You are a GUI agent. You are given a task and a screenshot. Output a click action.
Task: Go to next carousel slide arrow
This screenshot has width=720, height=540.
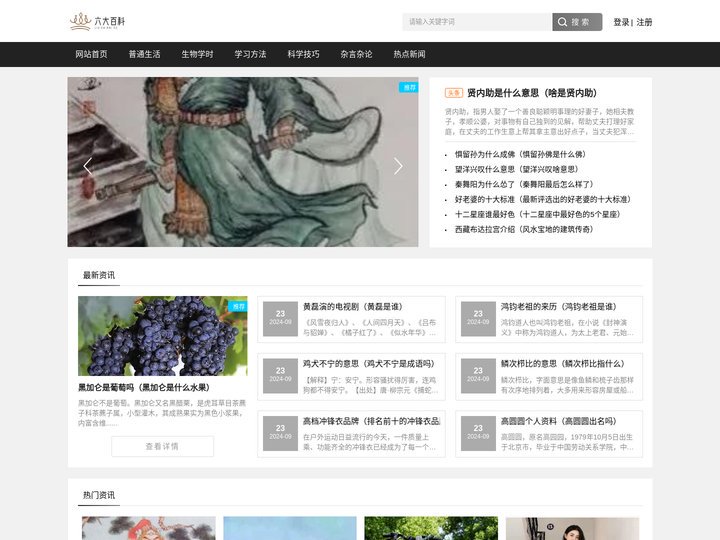click(398, 166)
